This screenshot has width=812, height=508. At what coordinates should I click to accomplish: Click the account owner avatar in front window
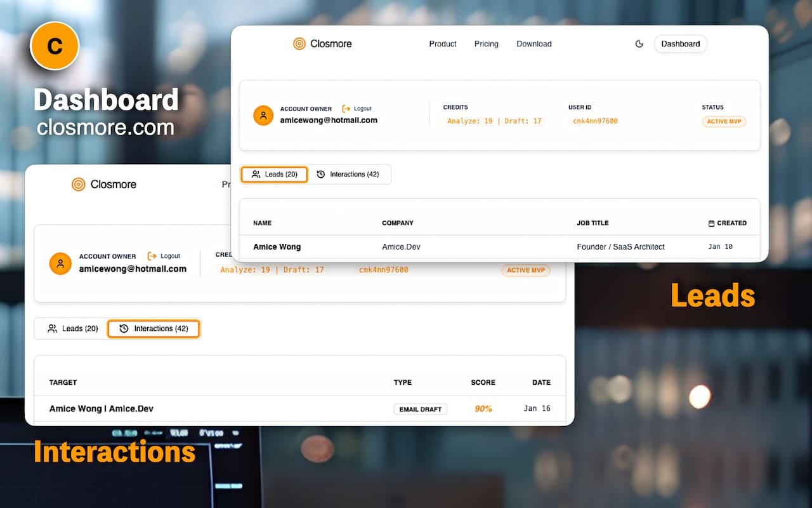263,115
